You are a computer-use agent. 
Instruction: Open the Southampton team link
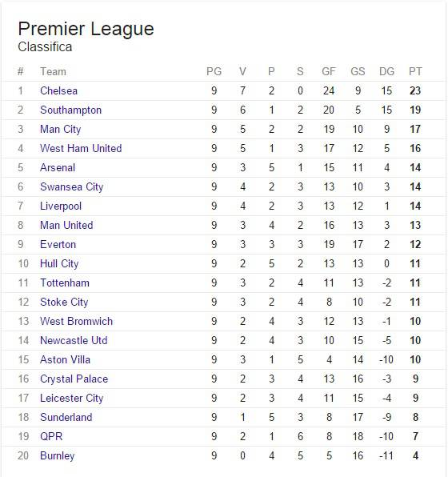pos(71,110)
